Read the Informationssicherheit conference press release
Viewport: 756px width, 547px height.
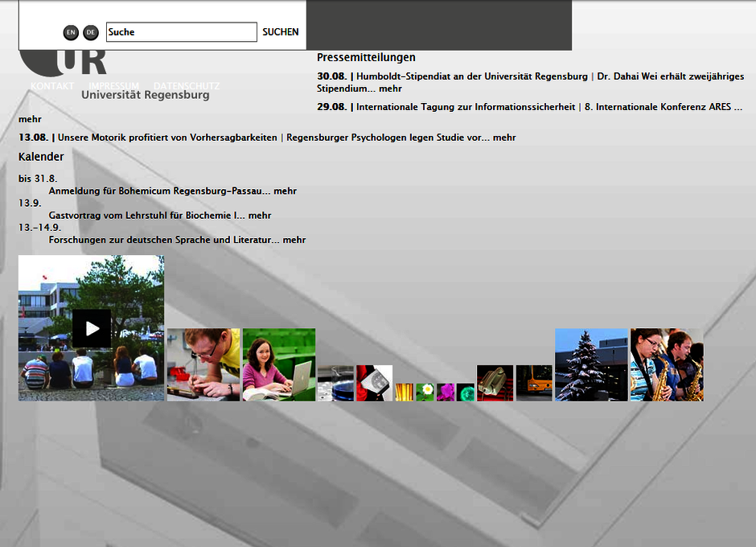click(x=466, y=107)
